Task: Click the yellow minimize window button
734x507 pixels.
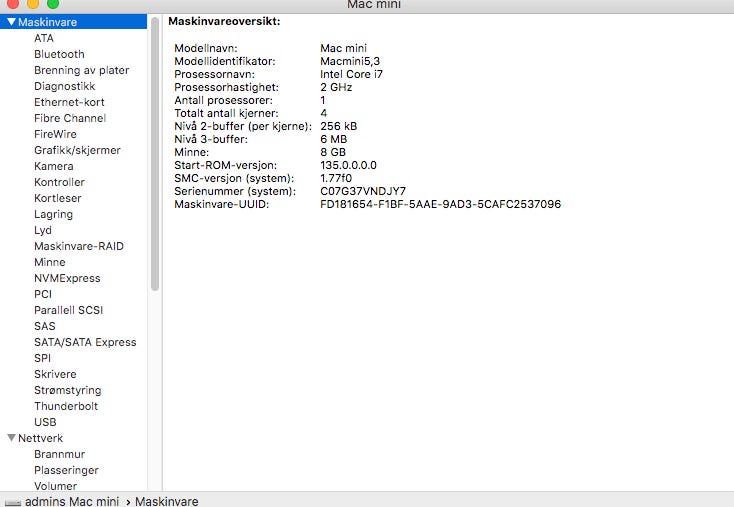Action: click(33, 3)
